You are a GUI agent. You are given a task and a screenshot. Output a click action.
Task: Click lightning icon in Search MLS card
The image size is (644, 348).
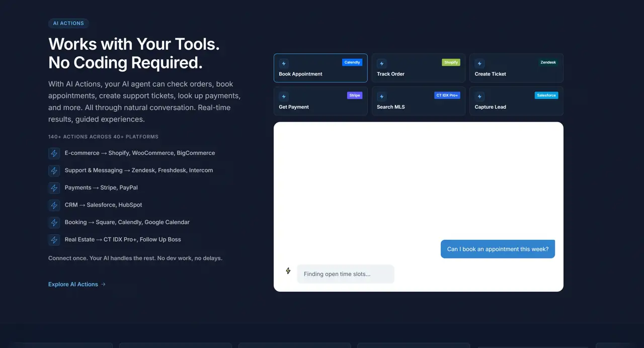[x=381, y=97]
